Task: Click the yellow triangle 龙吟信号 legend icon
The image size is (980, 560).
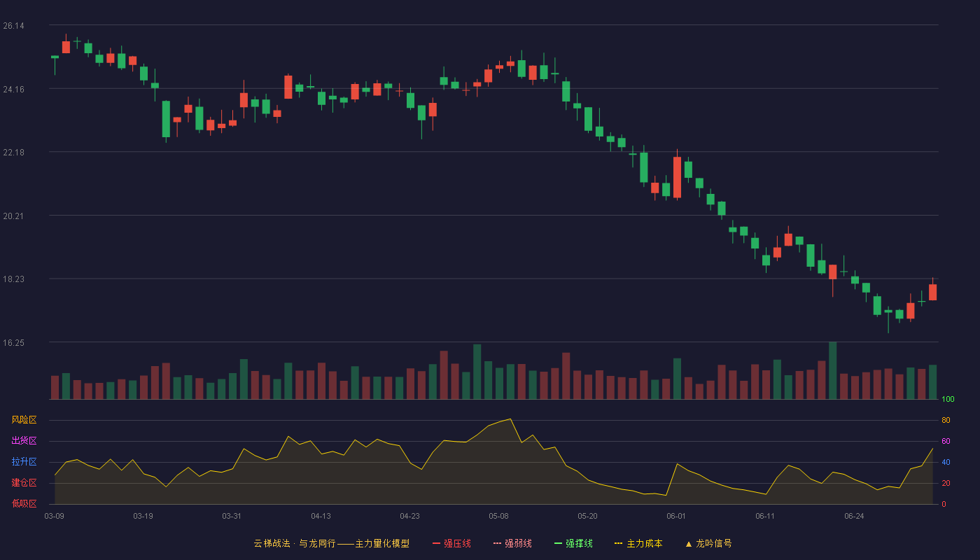Action: coord(688,543)
